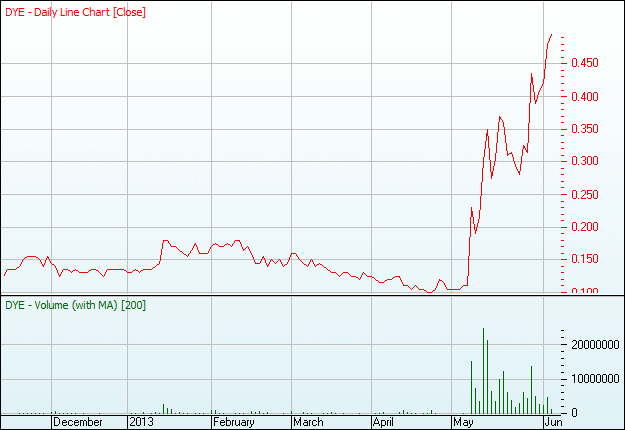Click the 0.250 price axis label
Image resolution: width=625 pixels, height=430 pixels.
tap(585, 195)
